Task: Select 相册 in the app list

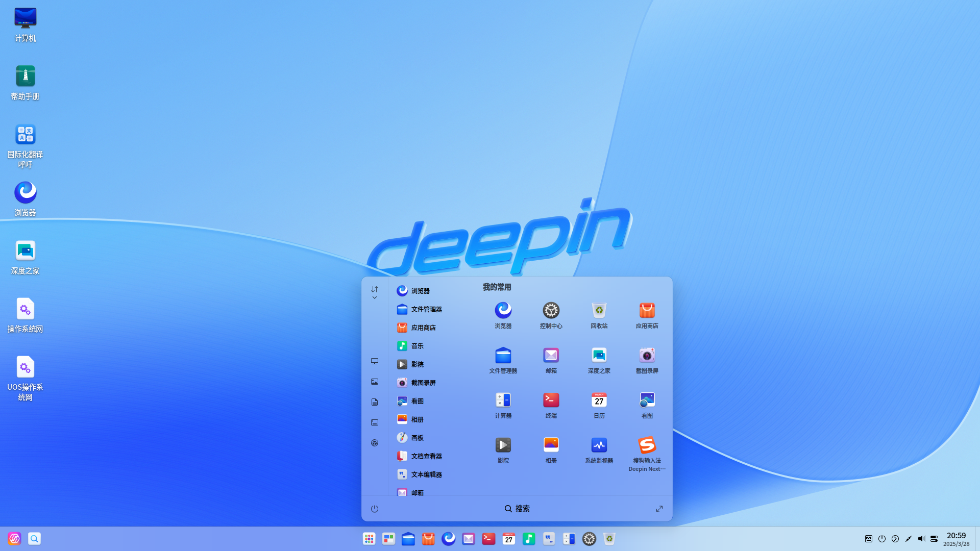Action: [431, 419]
